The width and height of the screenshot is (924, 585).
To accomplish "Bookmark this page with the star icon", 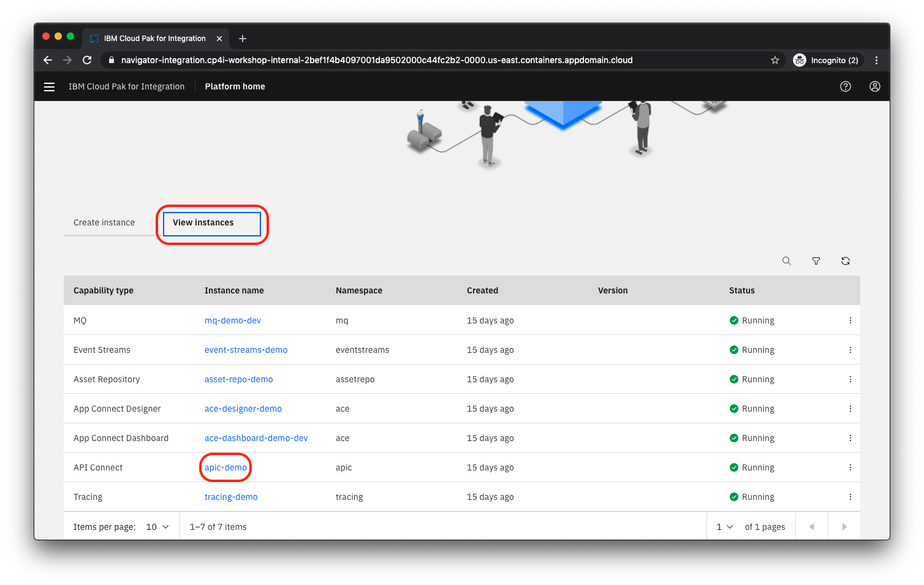I will click(775, 60).
